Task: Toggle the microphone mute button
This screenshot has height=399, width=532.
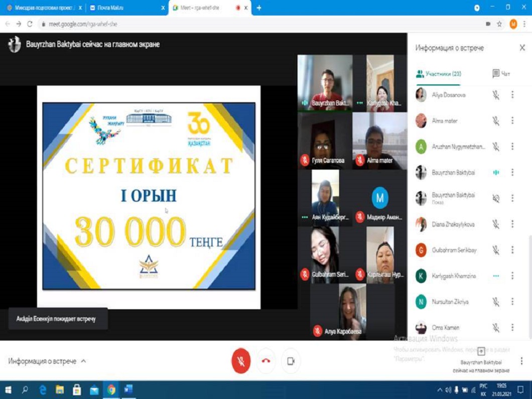Action: 241,361
